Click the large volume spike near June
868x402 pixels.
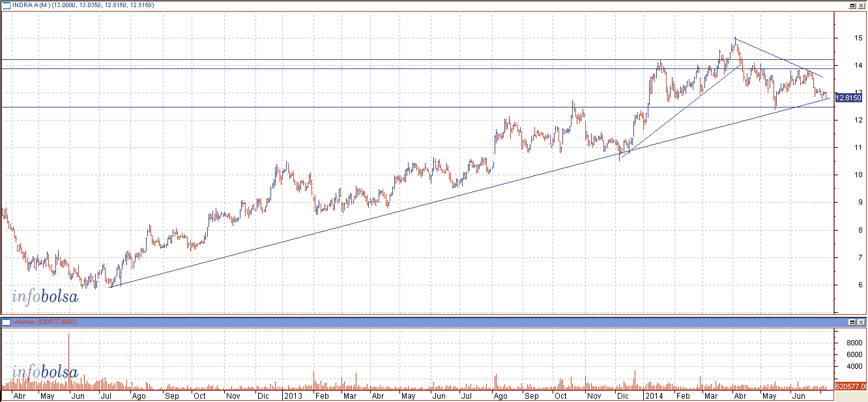point(68,358)
